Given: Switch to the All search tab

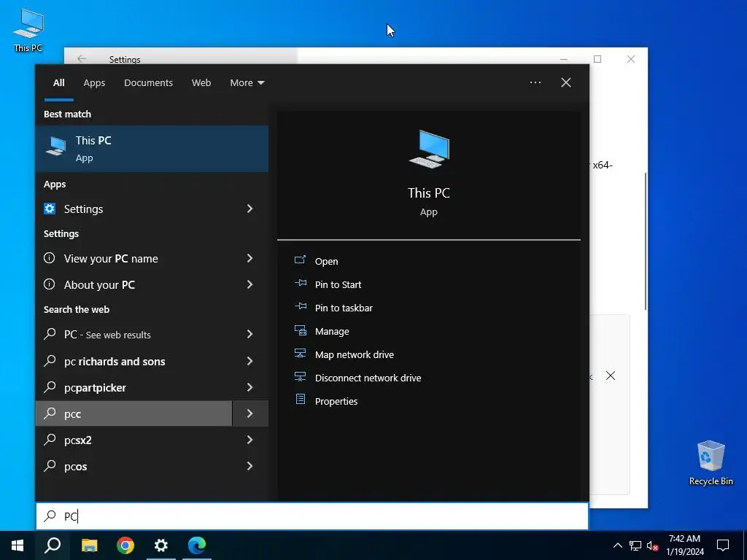Looking at the screenshot, I should 58,83.
